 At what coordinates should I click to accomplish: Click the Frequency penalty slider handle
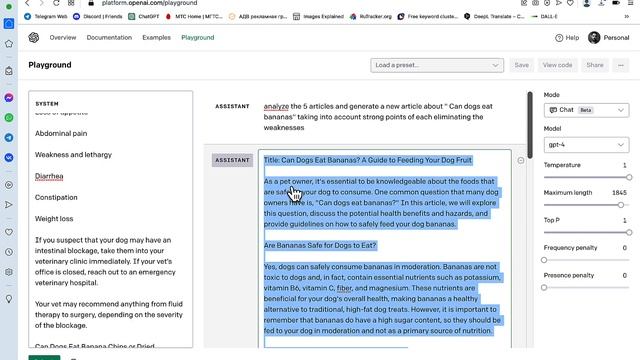click(544, 260)
